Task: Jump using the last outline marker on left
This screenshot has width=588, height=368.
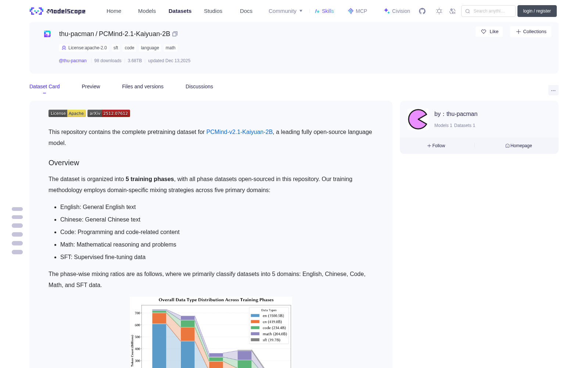Action: 17,252
